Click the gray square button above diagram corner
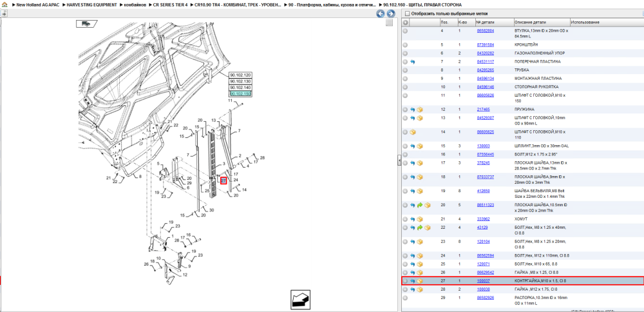This screenshot has height=312, width=644. [x=389, y=23]
